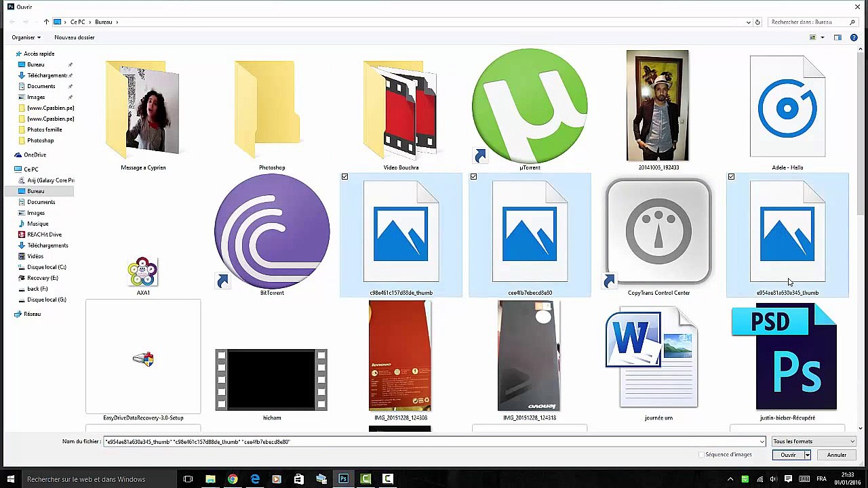Open the arrow next to Ouvrir button
The image size is (868, 488).
[807, 455]
